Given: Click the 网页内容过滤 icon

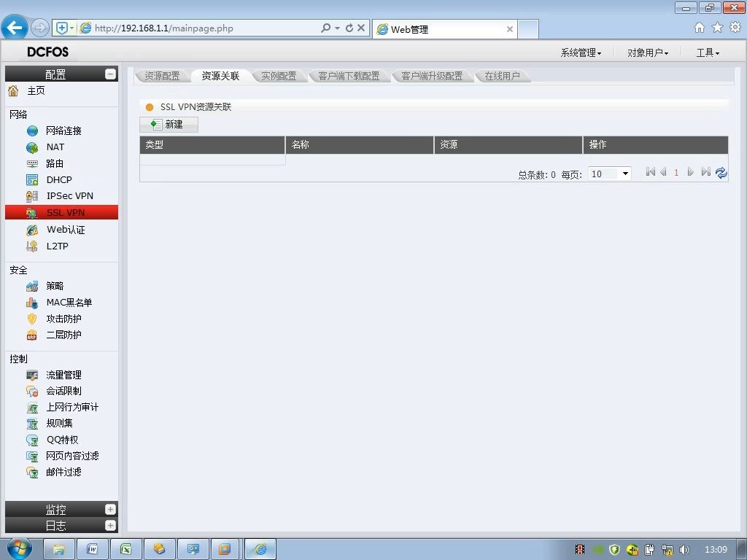Looking at the screenshot, I should coord(32,456).
